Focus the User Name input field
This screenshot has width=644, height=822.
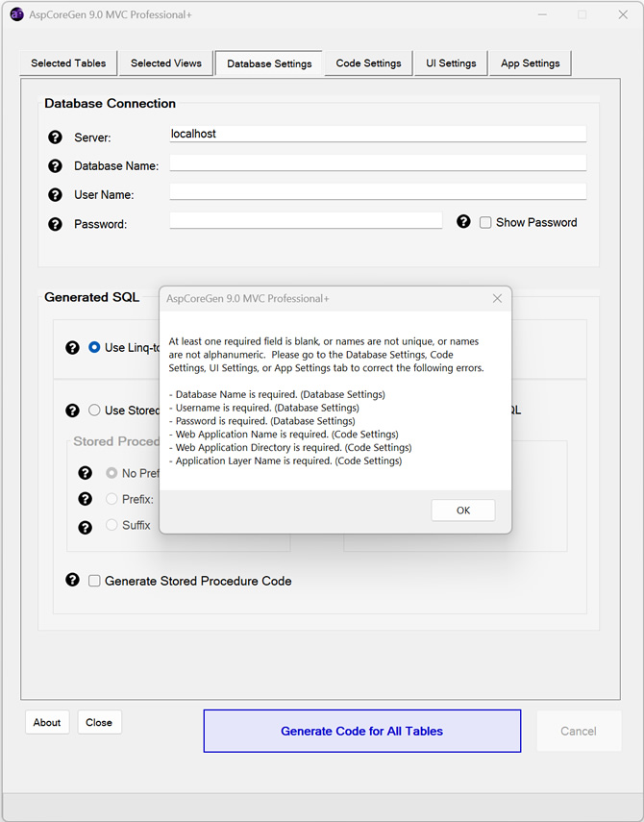click(378, 191)
